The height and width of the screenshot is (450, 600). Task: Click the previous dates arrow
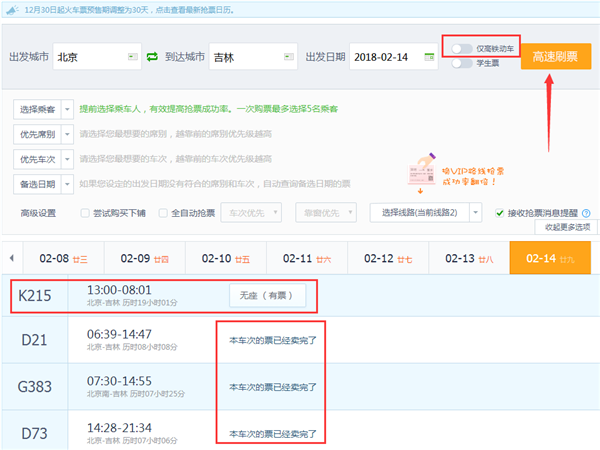(x=12, y=258)
